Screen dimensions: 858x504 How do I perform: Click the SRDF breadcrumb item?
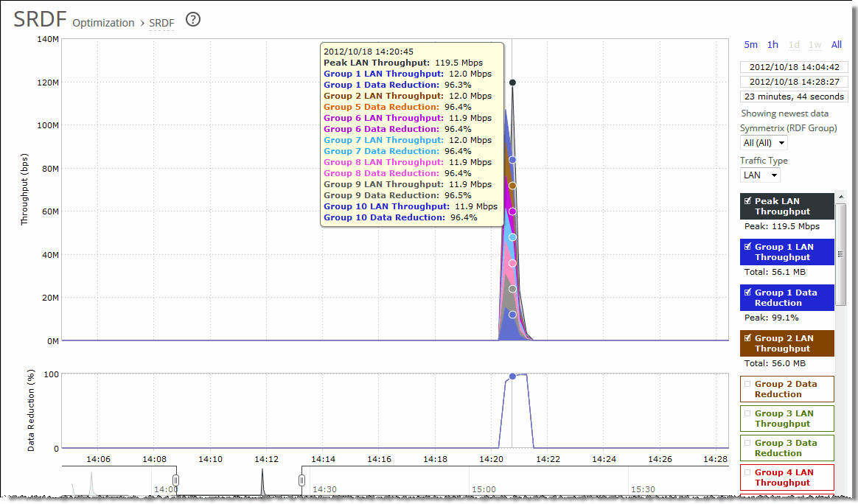161,23
